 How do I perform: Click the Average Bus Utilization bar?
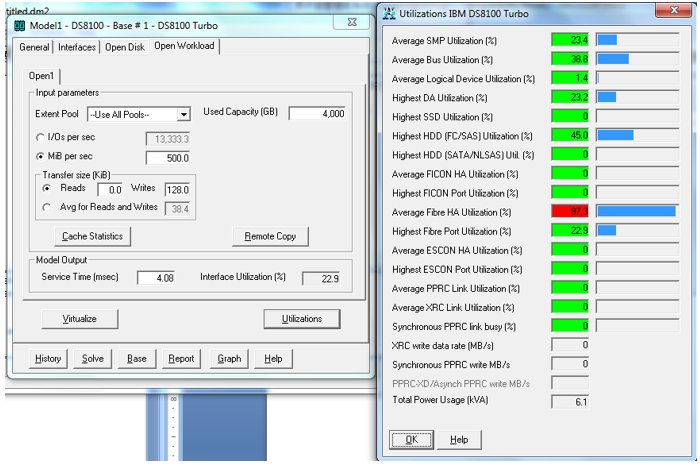638,59
